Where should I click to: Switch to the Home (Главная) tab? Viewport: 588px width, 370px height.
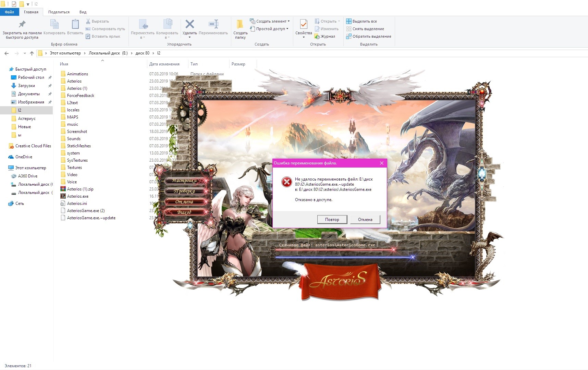(31, 12)
